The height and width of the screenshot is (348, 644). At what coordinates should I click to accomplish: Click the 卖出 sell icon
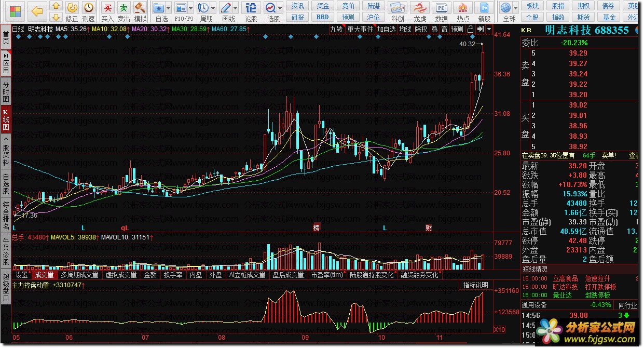(x=124, y=8)
